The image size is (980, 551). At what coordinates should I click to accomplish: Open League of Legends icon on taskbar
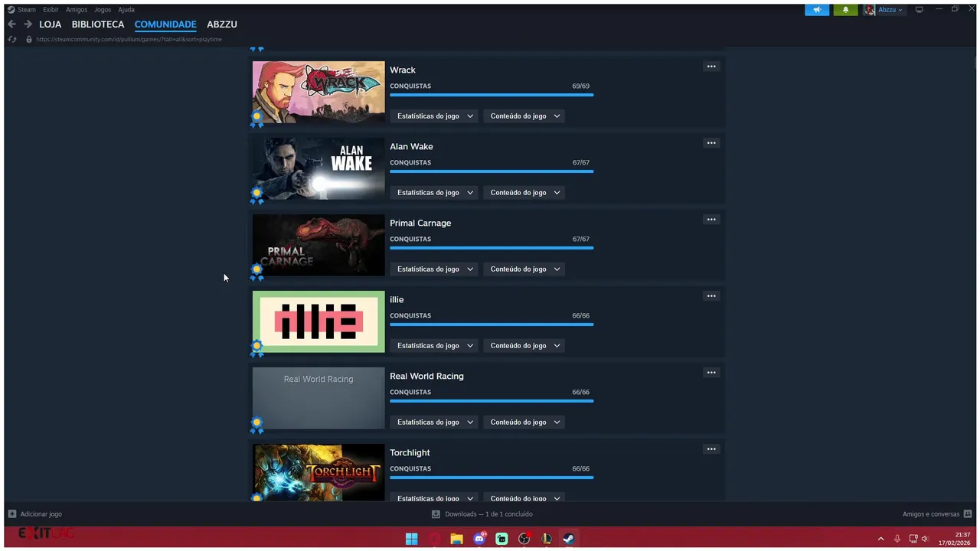(547, 539)
